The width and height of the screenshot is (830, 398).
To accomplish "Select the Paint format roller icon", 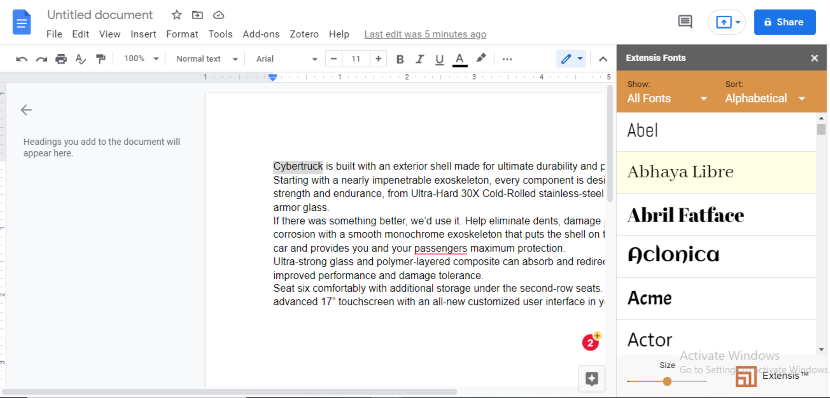I will 101,59.
